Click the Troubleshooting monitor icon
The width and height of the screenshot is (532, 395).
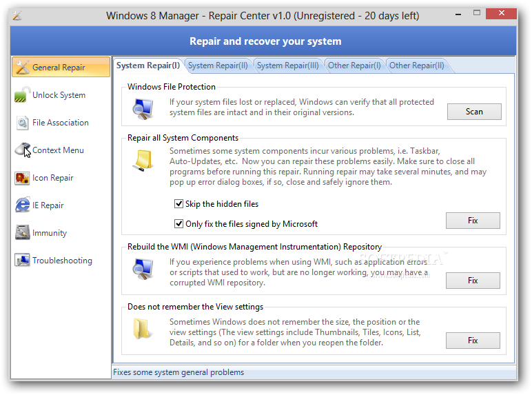(22, 261)
